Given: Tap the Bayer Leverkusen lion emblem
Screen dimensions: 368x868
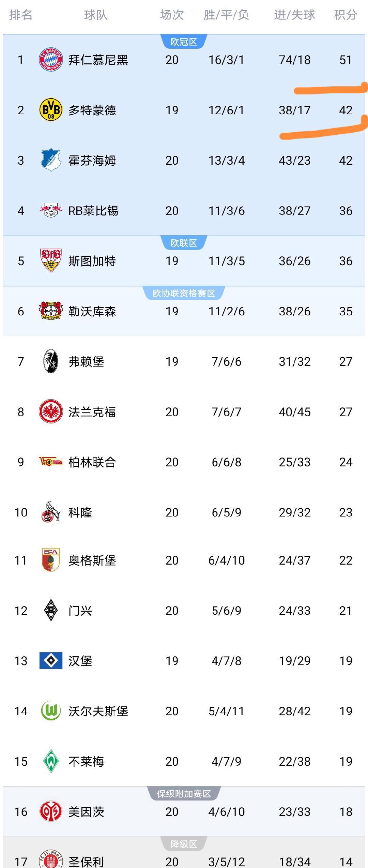Looking at the screenshot, I should click(x=51, y=311).
